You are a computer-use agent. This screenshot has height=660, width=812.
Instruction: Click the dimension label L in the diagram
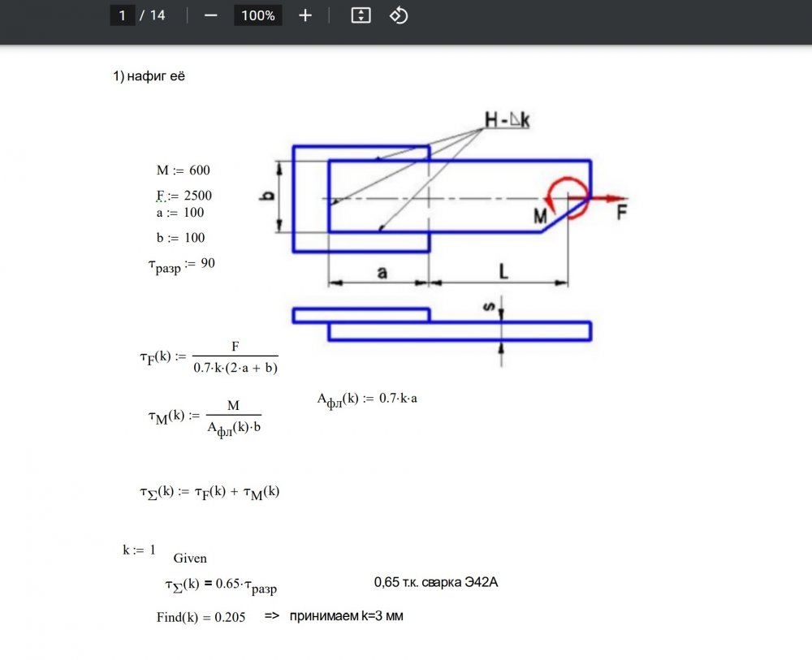pyautogui.click(x=503, y=274)
